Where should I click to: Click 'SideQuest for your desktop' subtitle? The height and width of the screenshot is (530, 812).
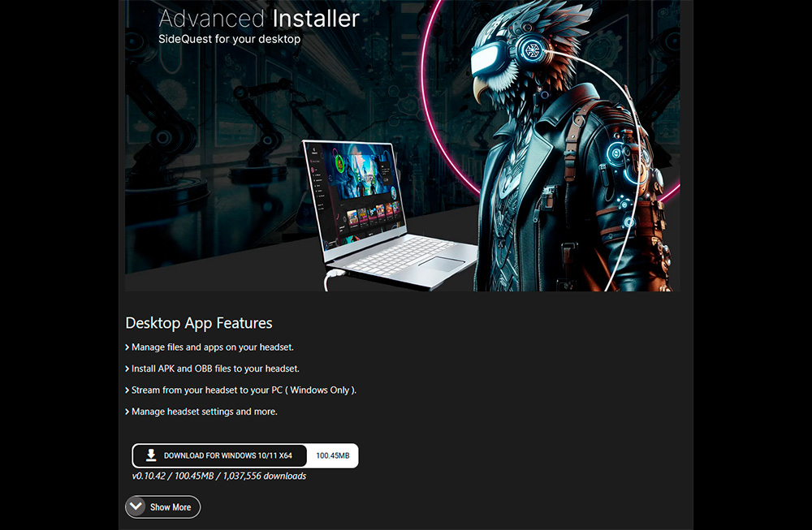point(229,39)
